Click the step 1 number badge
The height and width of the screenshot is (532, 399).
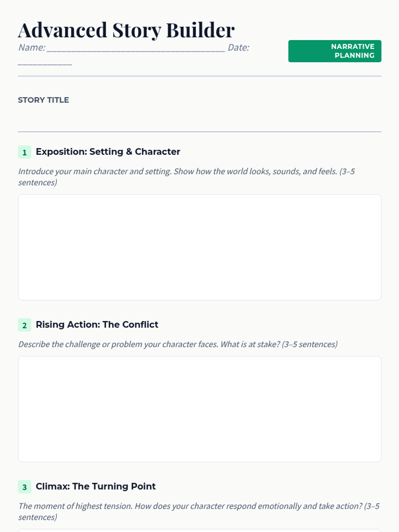click(24, 152)
